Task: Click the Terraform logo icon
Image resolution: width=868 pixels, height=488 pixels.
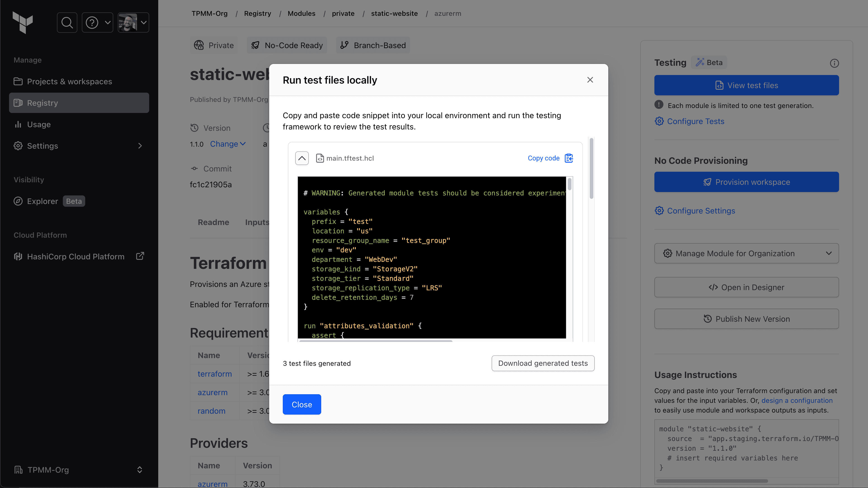Action: pos(23,22)
